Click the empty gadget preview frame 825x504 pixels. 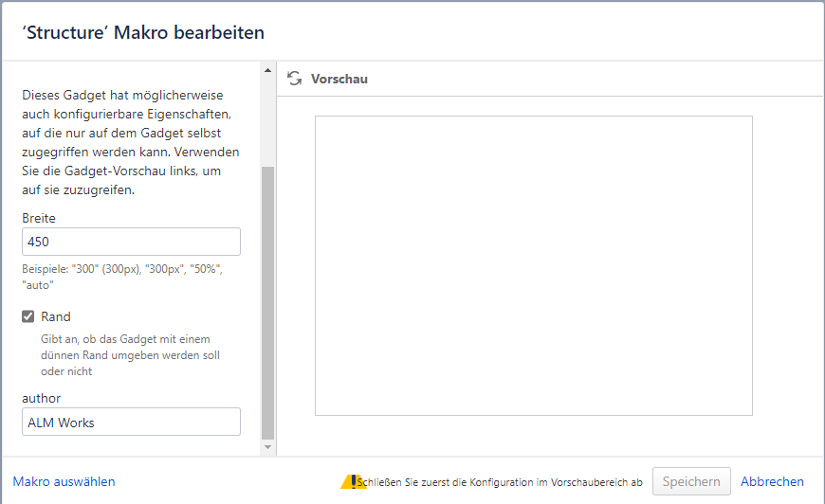(x=534, y=265)
